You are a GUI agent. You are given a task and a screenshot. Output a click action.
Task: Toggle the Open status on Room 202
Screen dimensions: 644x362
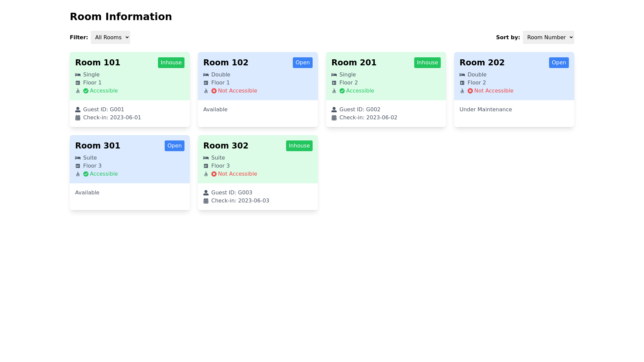click(x=559, y=62)
